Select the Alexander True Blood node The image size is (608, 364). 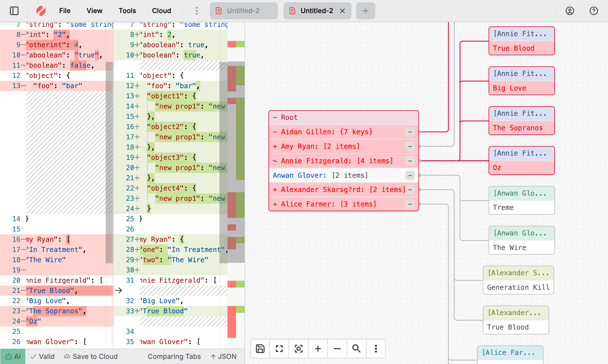click(x=516, y=320)
